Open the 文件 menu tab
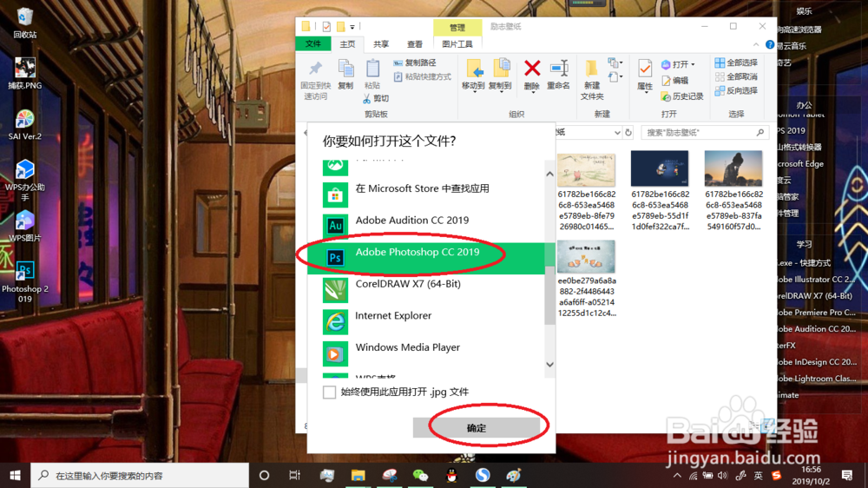This screenshot has height=488, width=868. click(313, 43)
